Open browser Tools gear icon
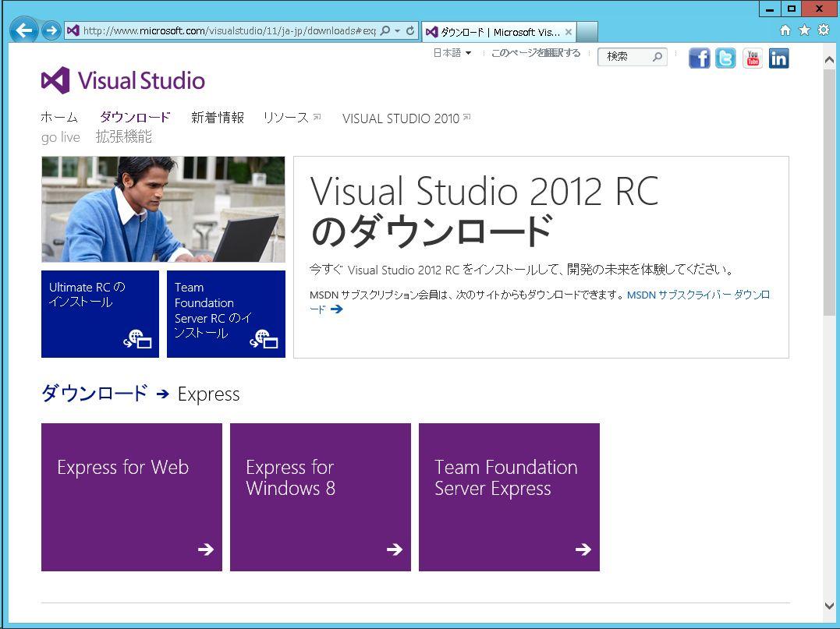Screen dimensions: 840x629 (x=823, y=30)
